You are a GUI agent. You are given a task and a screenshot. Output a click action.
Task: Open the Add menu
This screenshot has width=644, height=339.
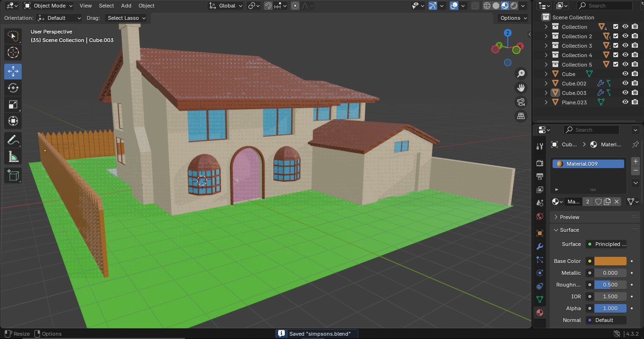click(x=126, y=6)
